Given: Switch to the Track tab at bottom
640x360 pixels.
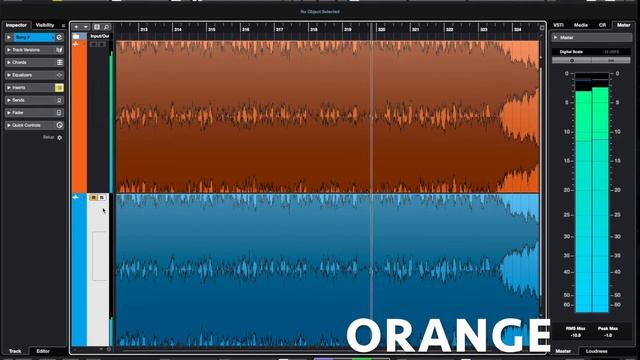Looking at the screenshot, I should [x=15, y=351].
